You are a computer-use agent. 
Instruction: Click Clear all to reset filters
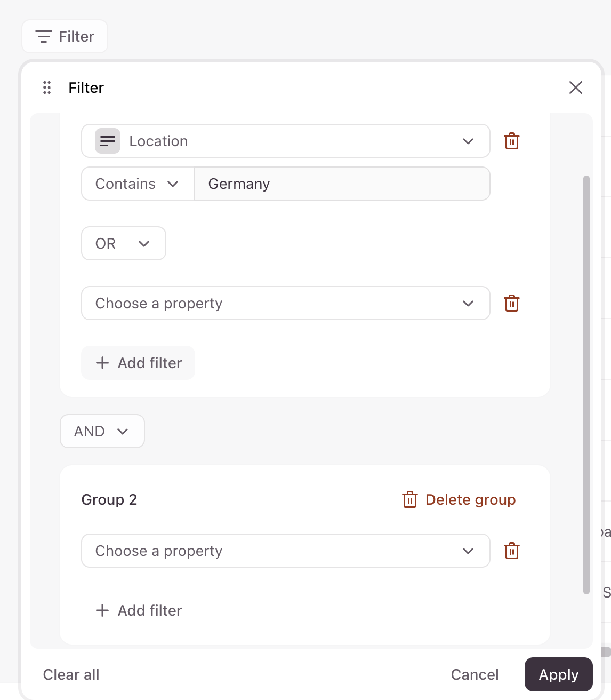tap(71, 675)
